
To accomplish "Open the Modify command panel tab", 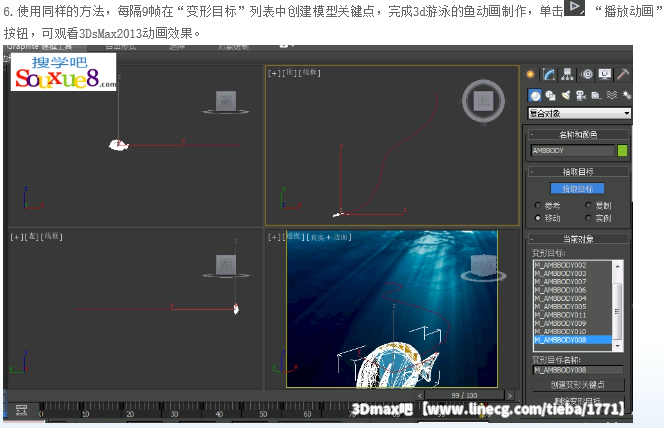I will (549, 75).
